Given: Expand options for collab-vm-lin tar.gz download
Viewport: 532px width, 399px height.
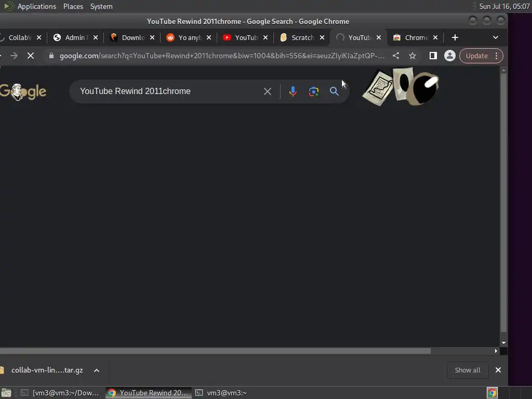Looking at the screenshot, I should [97, 370].
